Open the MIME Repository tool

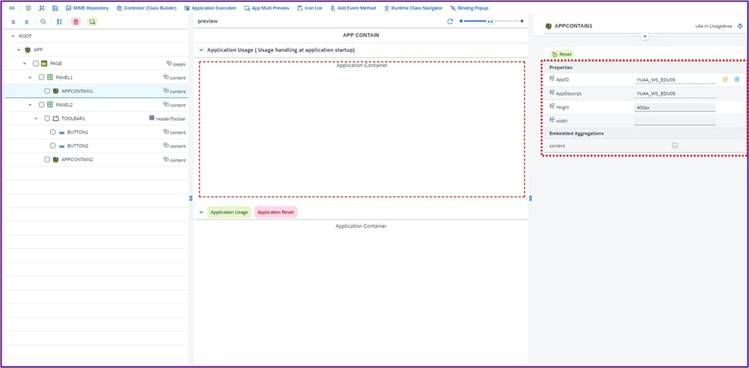(87, 8)
